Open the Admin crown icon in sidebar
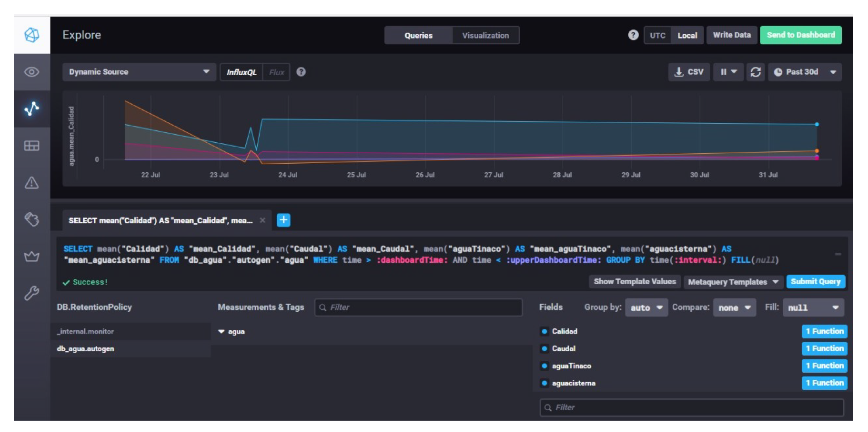Image resolution: width=868 pixels, height=432 pixels. pos(32,256)
